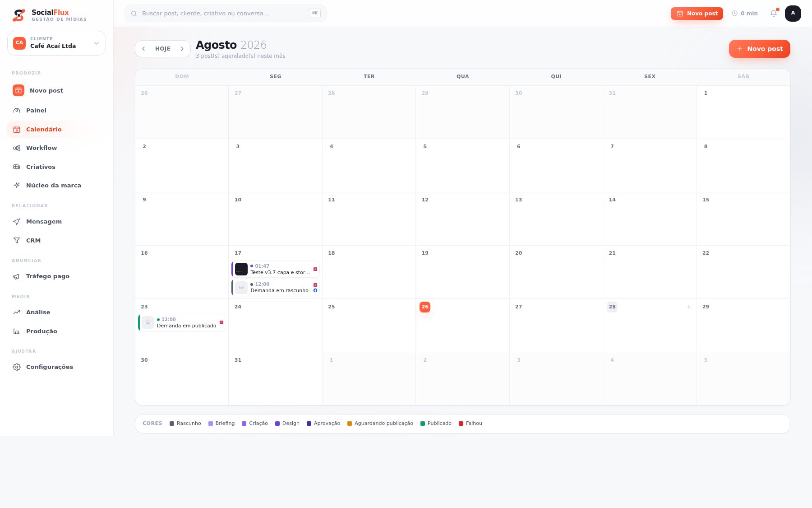Click the Criativos image icon
Image resolution: width=812 pixels, height=508 pixels.
tap(17, 167)
